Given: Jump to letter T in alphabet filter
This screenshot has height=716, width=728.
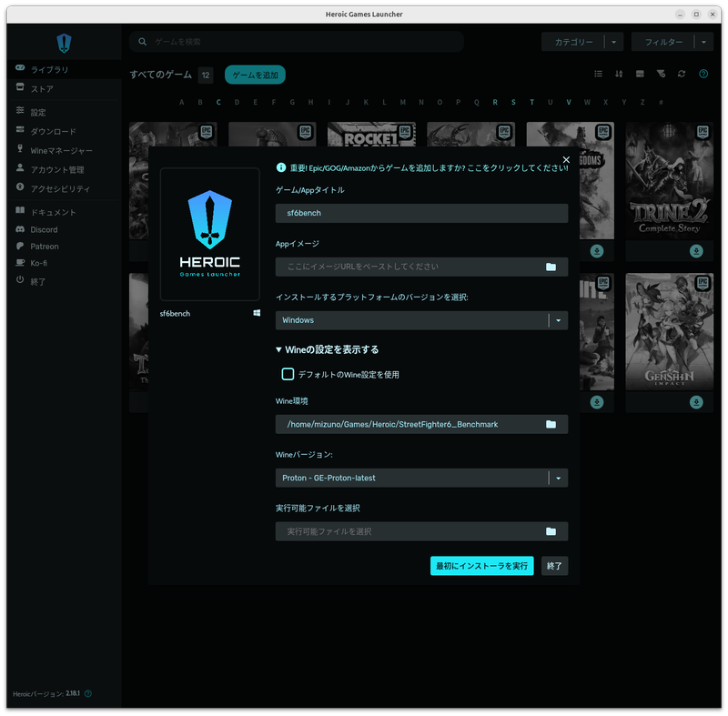Looking at the screenshot, I should (531, 102).
